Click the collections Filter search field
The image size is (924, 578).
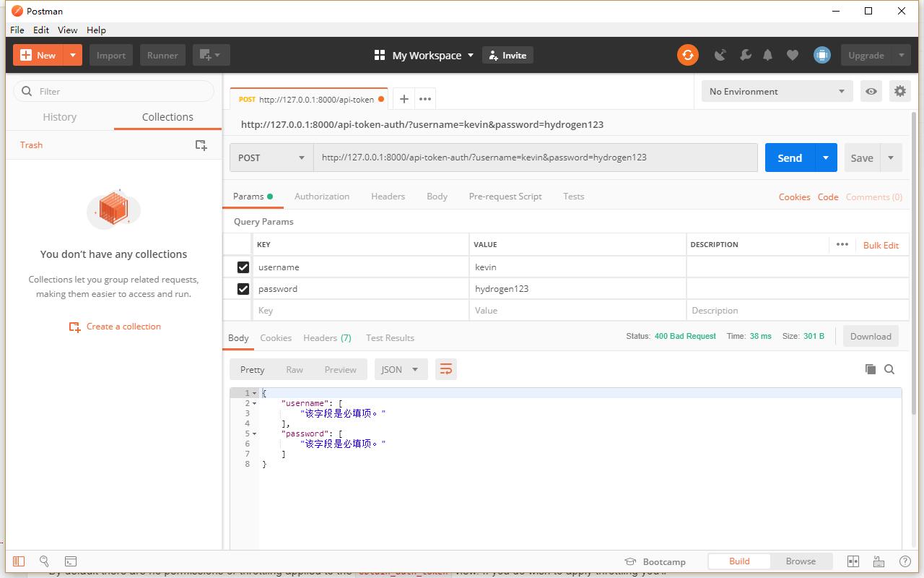click(x=114, y=91)
